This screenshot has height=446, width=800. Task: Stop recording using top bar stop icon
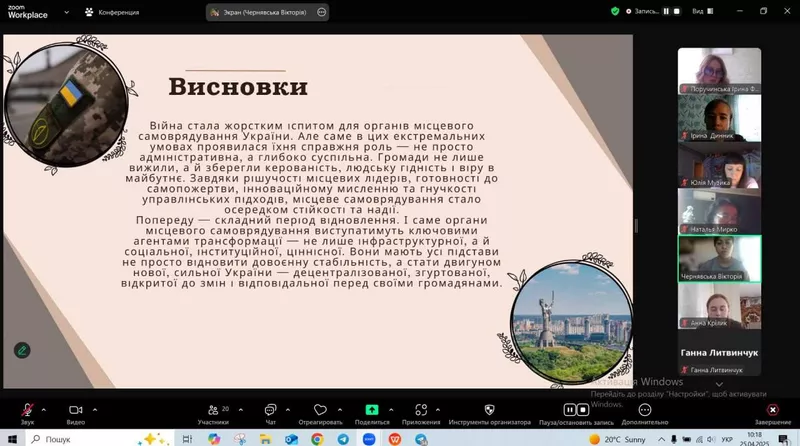(677, 11)
